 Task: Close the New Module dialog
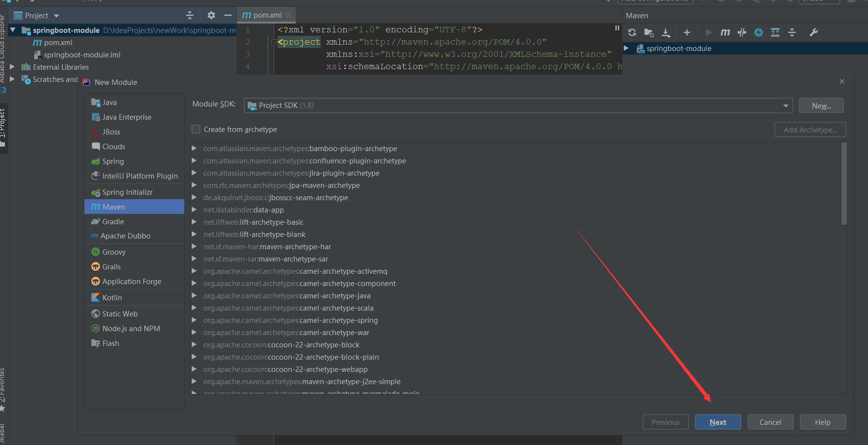point(842,81)
